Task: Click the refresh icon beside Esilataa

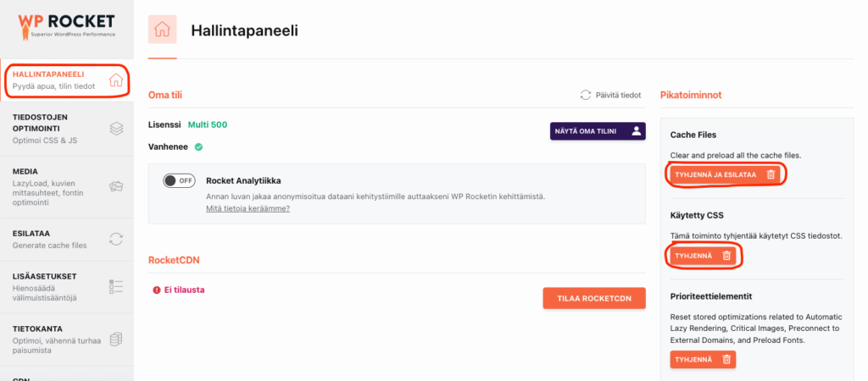Action: tap(117, 239)
